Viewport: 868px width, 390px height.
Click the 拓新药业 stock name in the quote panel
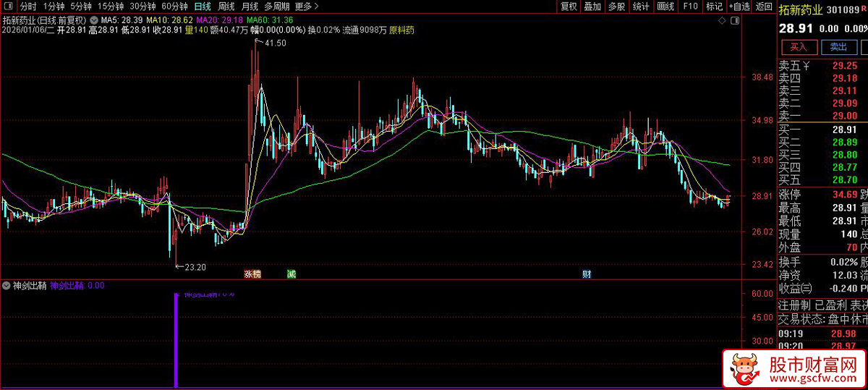click(x=801, y=9)
